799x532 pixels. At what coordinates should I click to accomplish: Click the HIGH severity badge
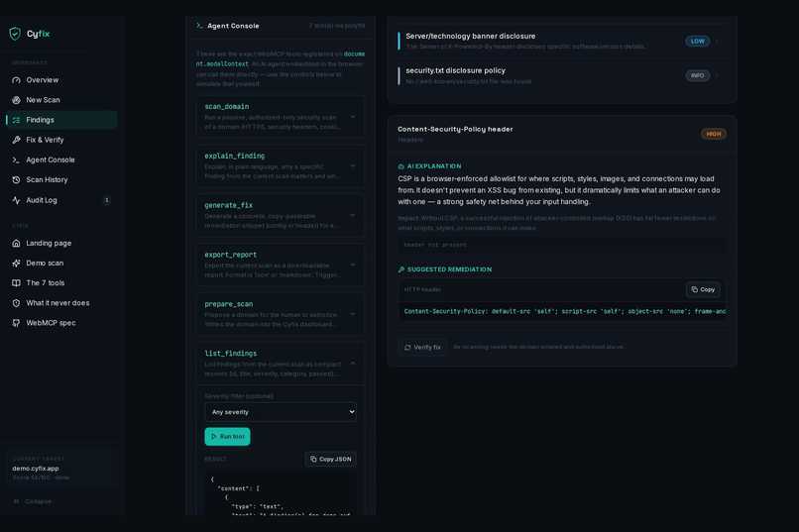point(714,134)
